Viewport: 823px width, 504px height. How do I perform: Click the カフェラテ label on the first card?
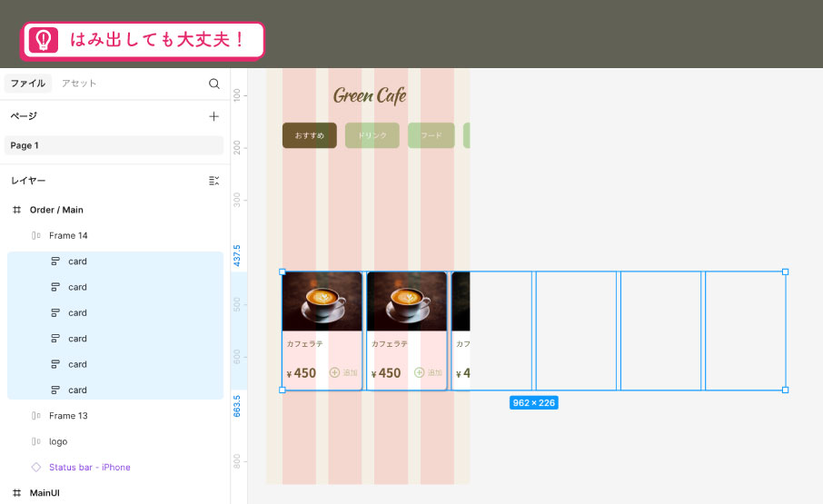(304, 344)
